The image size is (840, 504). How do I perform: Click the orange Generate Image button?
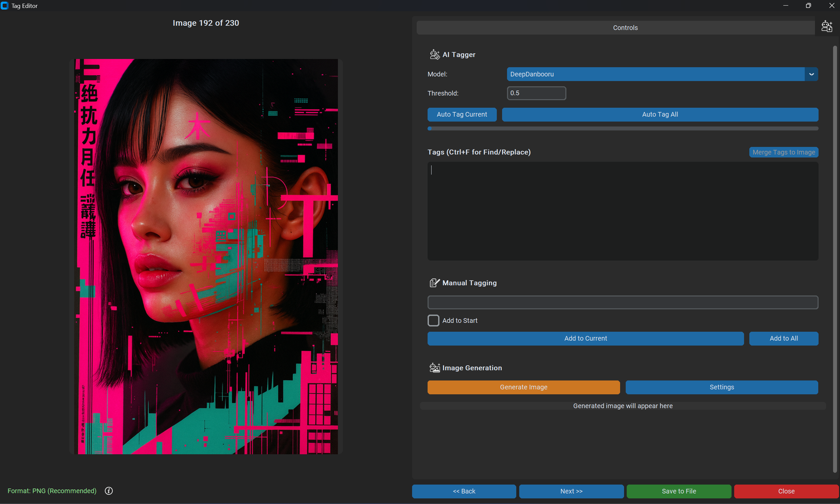[523, 387]
